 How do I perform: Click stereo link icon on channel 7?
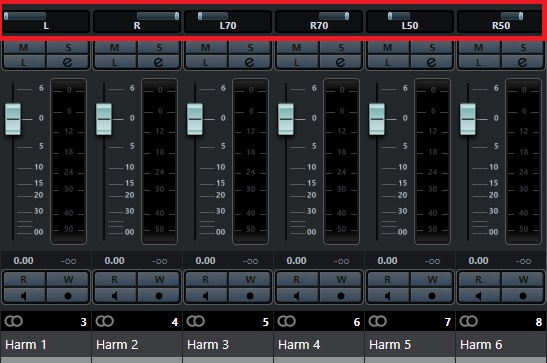pos(378,321)
